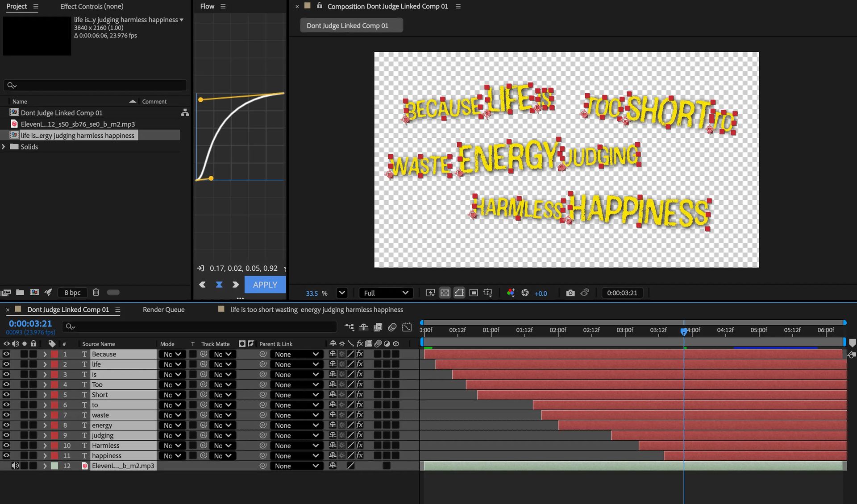This screenshot has width=857, height=504.
Task: Open the channel color management icon
Action: tap(511, 293)
